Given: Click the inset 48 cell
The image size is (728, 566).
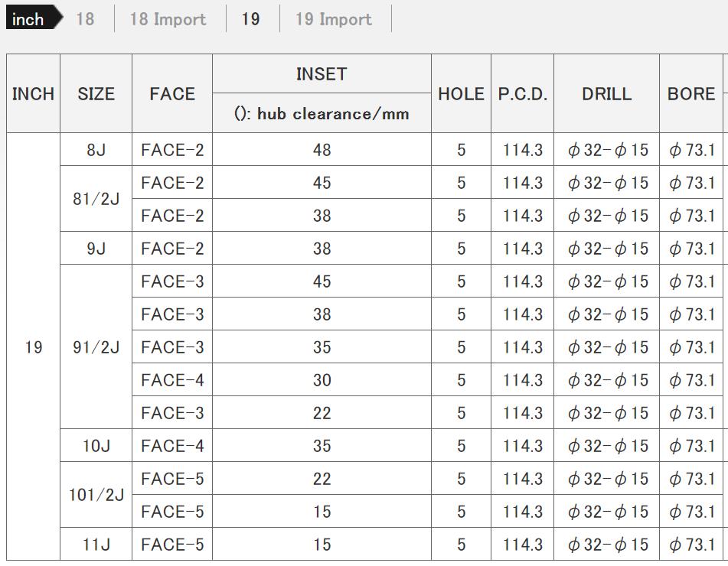Looking at the screenshot, I should (x=322, y=150).
